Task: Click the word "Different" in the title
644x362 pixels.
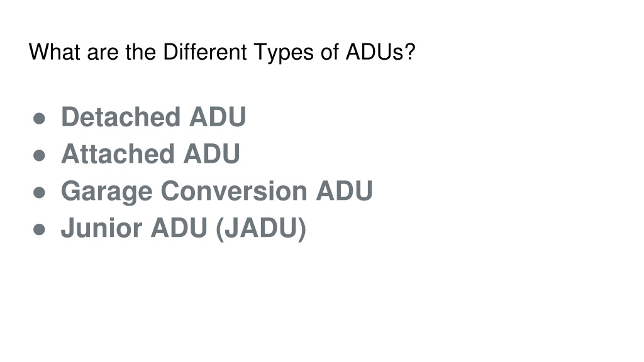Action: [x=205, y=52]
